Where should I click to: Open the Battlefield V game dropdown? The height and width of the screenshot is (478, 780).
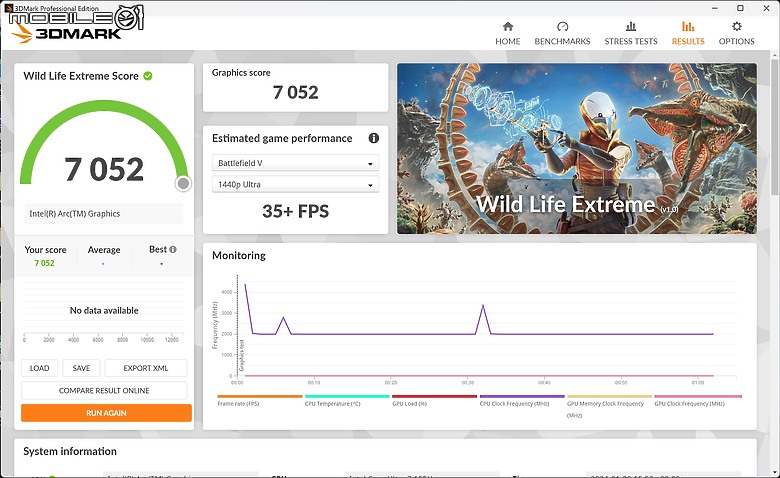(295, 163)
